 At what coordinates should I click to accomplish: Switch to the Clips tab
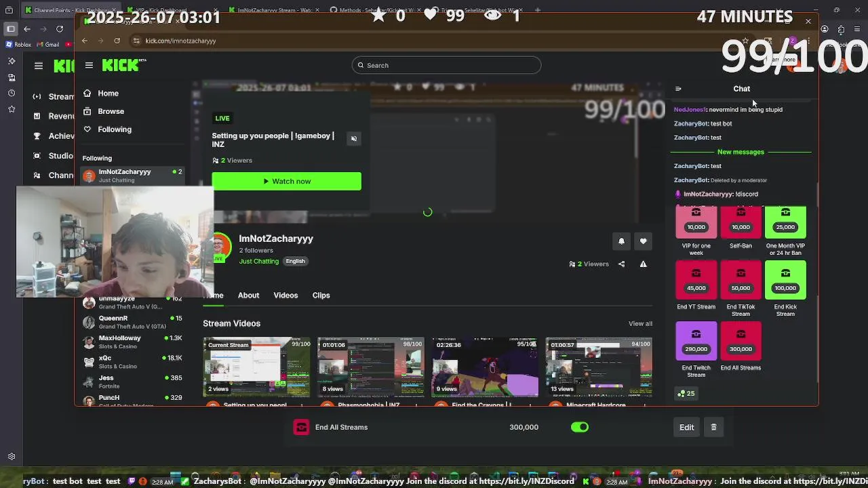click(x=321, y=296)
